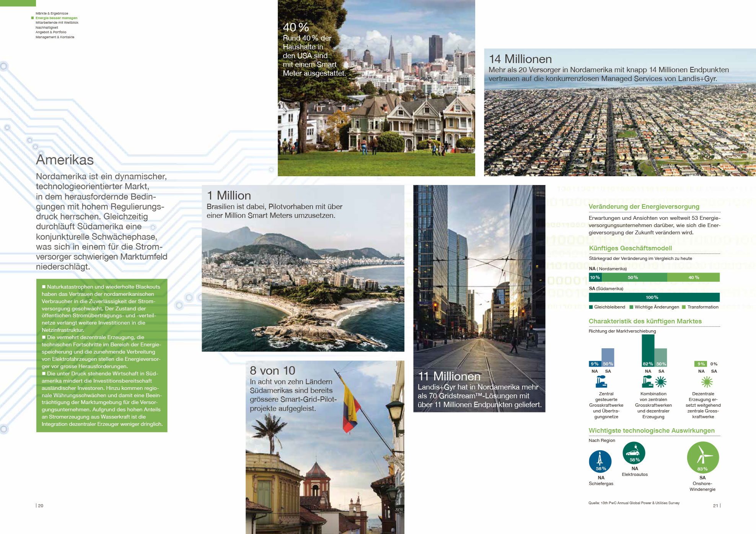Click the blue power plant icon
The height and width of the screenshot is (534, 756).
point(601,381)
